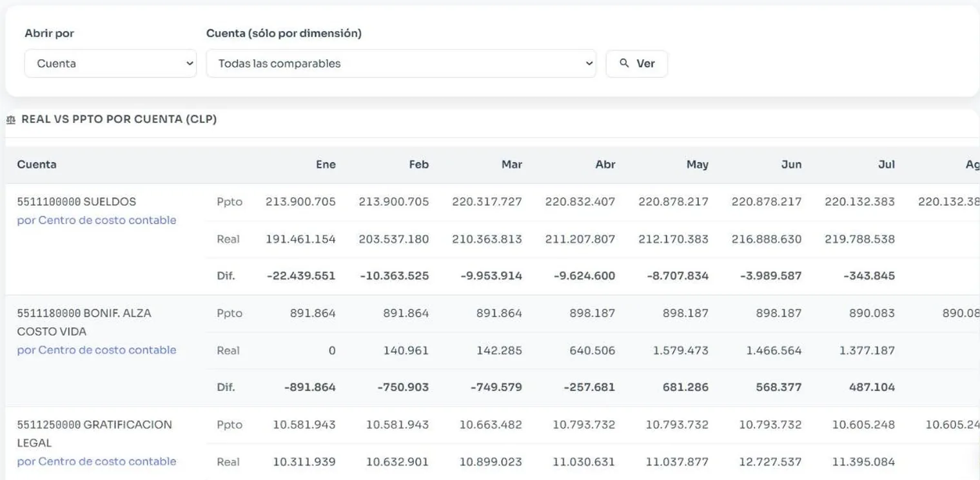Click the chevron arrow of Cuenta dropdown

click(x=190, y=63)
